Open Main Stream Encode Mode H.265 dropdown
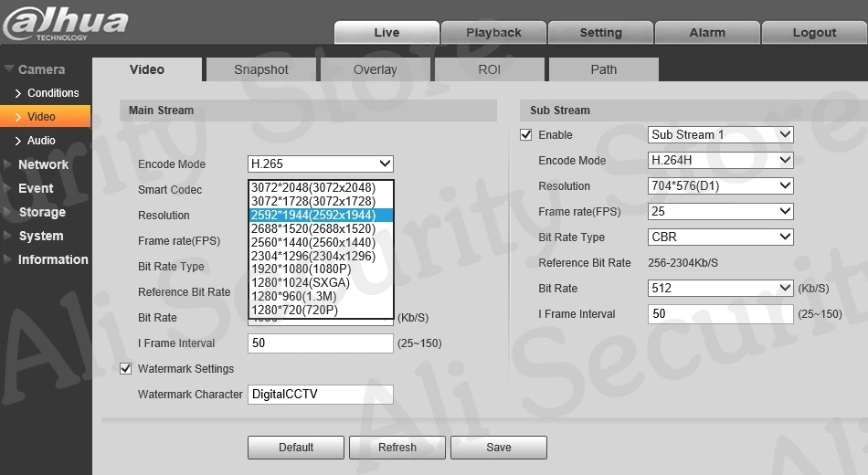Viewport: 868px width, 475px height. pyautogui.click(x=321, y=164)
